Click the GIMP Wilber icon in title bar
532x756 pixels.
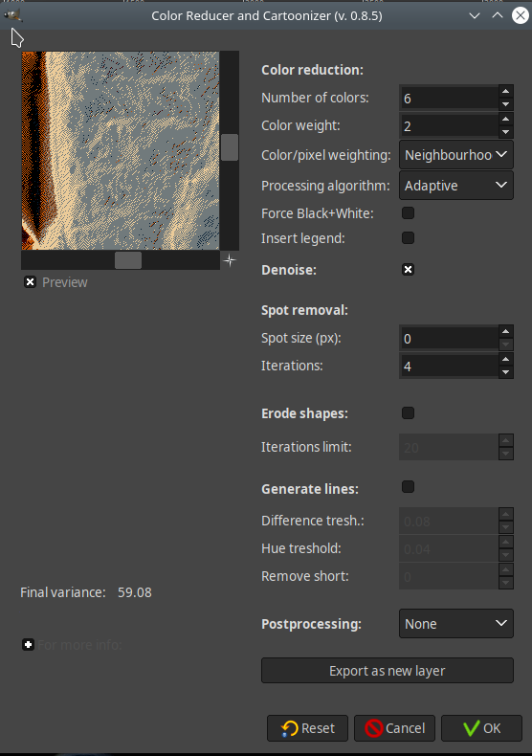click(12, 15)
